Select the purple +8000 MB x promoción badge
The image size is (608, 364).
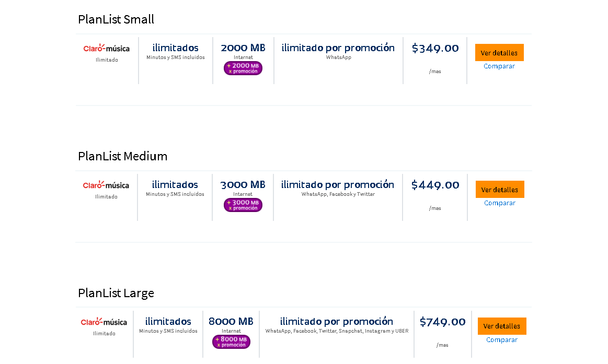click(x=231, y=342)
